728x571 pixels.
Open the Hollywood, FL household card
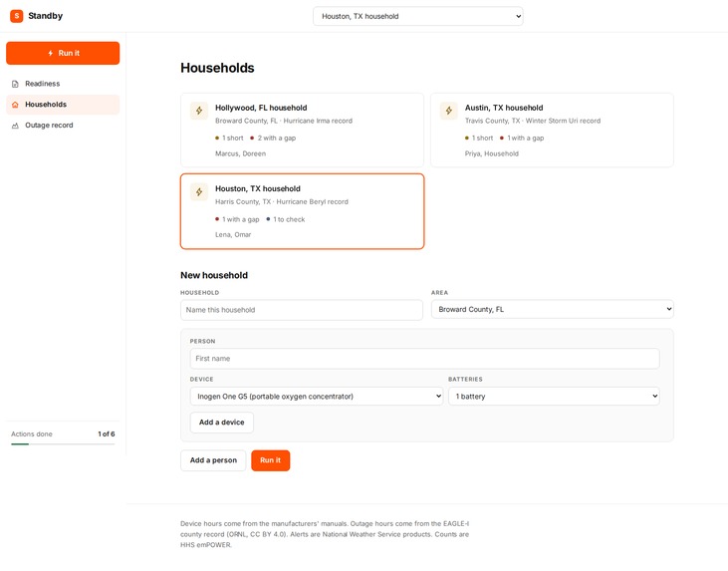coord(302,131)
